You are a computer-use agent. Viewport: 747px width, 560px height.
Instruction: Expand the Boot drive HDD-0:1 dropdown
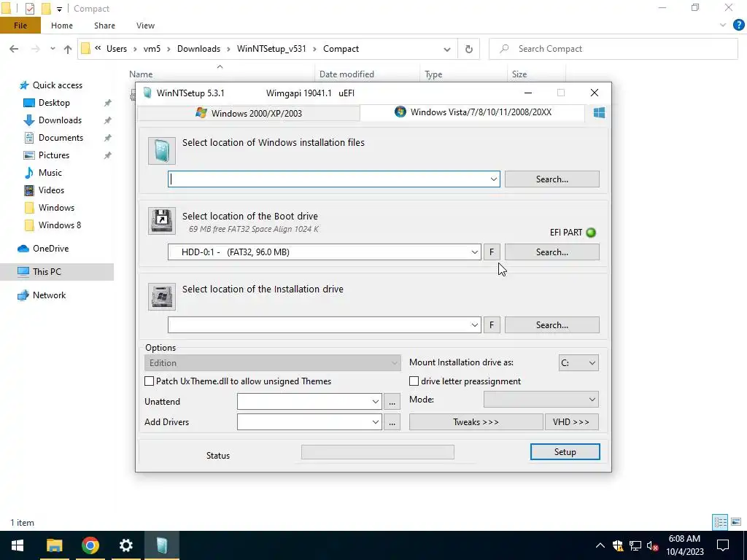[474, 252]
